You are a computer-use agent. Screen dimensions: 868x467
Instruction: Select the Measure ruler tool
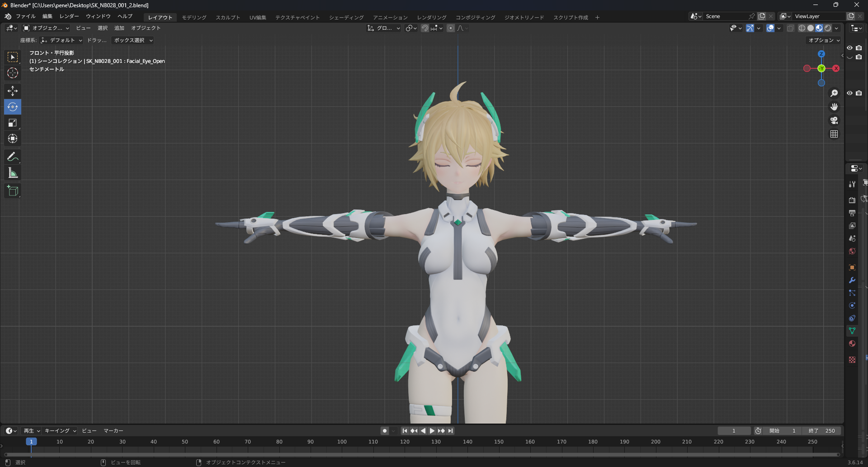[13, 173]
